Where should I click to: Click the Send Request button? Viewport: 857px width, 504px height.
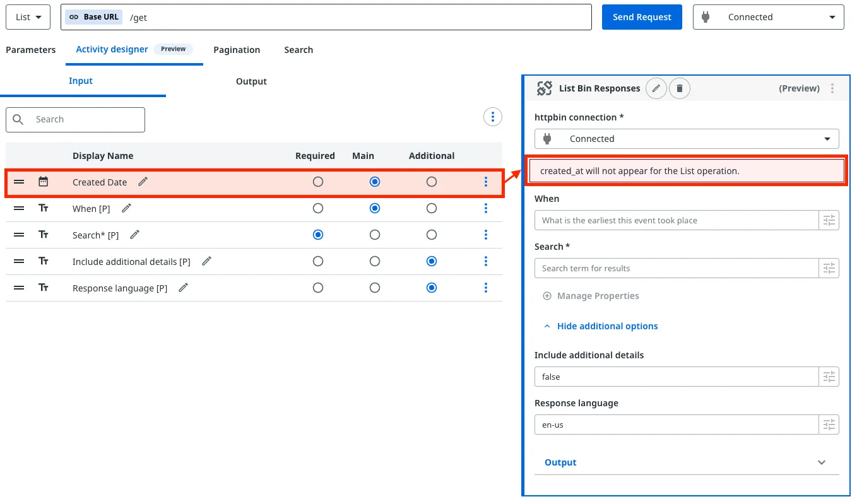(x=641, y=17)
